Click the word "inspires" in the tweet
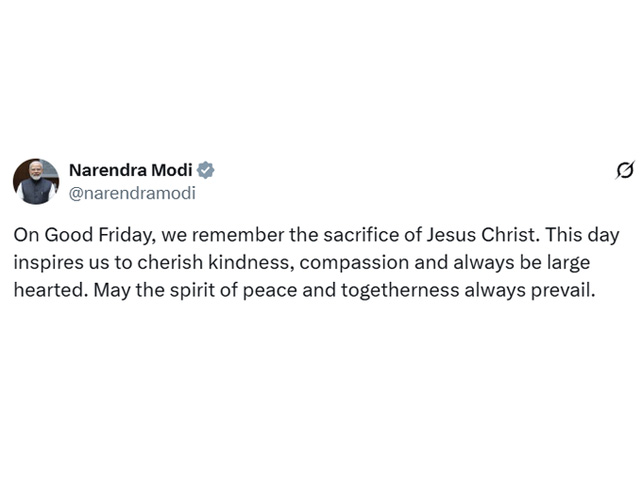Screen dimensions: 640x480 click(49, 263)
